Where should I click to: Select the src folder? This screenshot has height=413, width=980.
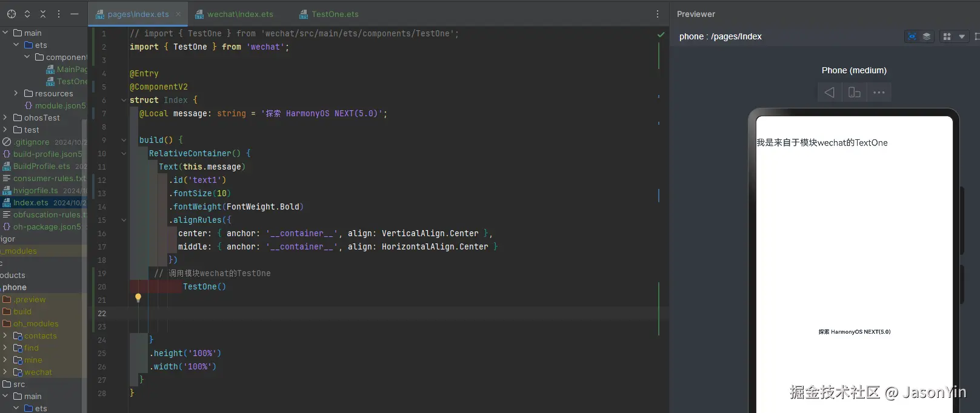click(x=19, y=384)
